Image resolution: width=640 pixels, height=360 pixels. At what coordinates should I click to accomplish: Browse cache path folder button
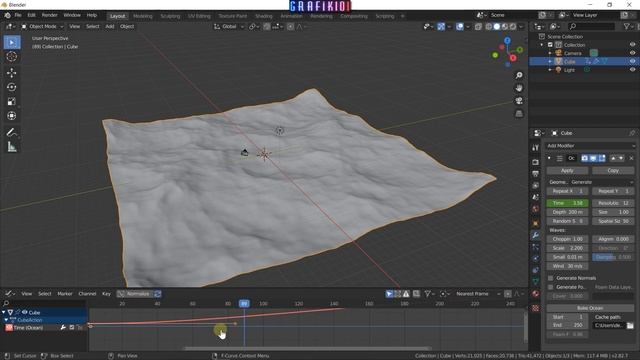point(630,326)
